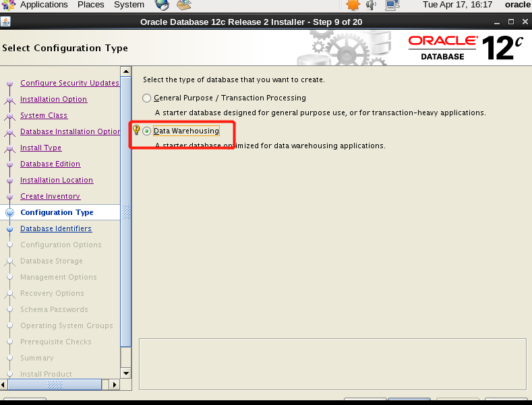Click the step panel scroll up arrow

[x=126, y=71]
